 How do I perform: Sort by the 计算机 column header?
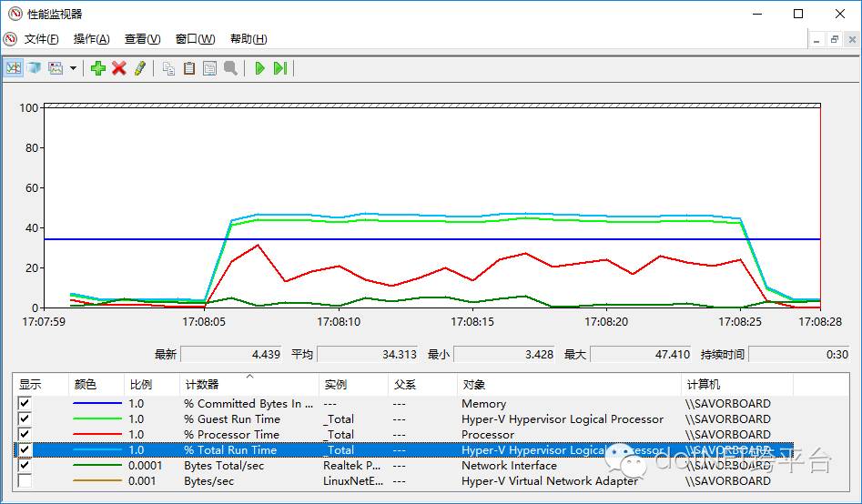tap(737, 384)
